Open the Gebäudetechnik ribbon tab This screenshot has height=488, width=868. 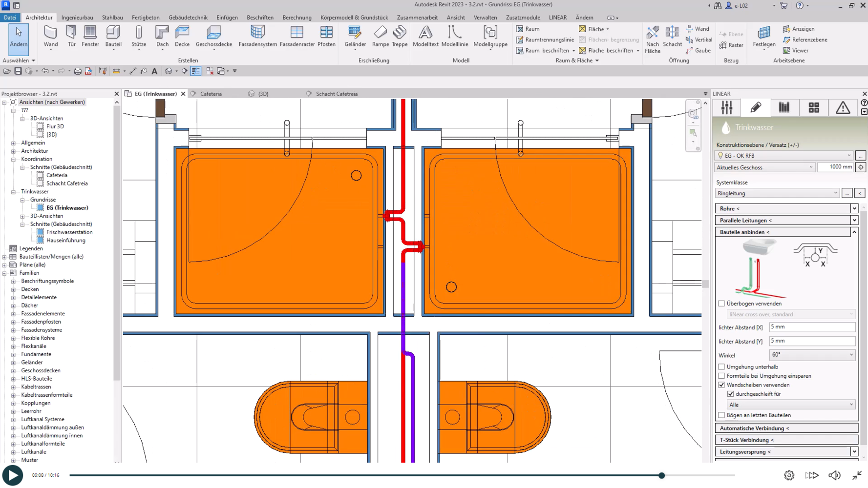[x=188, y=18]
